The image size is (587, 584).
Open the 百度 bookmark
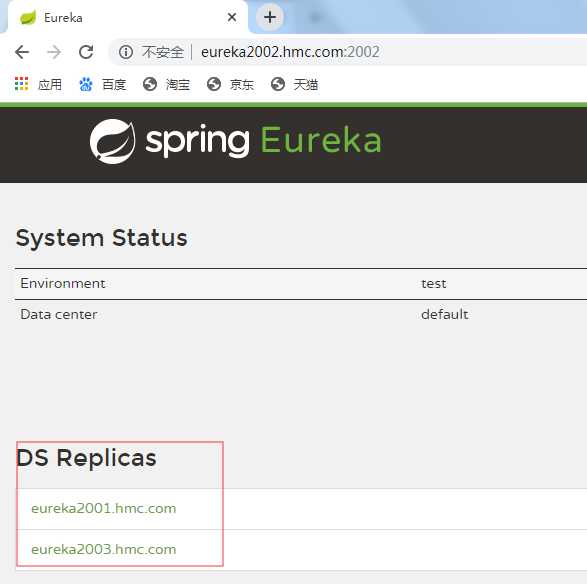pyautogui.click(x=103, y=84)
